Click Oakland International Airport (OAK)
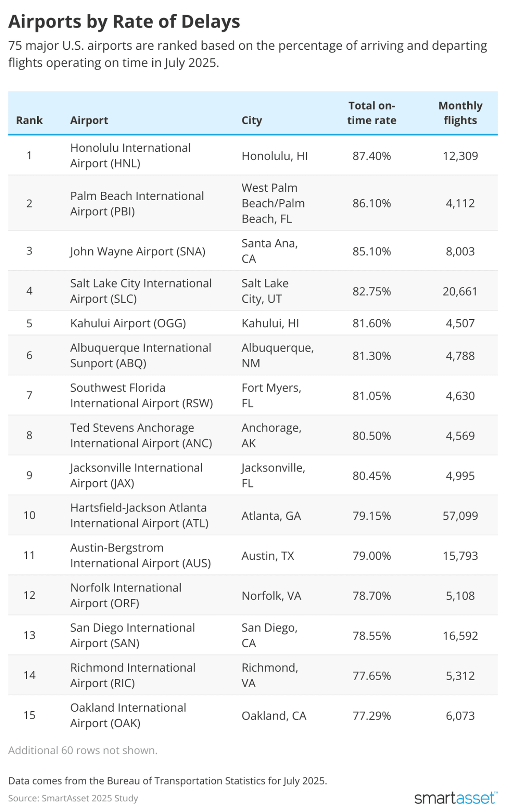This screenshot has height=812, width=506. pos(128,715)
